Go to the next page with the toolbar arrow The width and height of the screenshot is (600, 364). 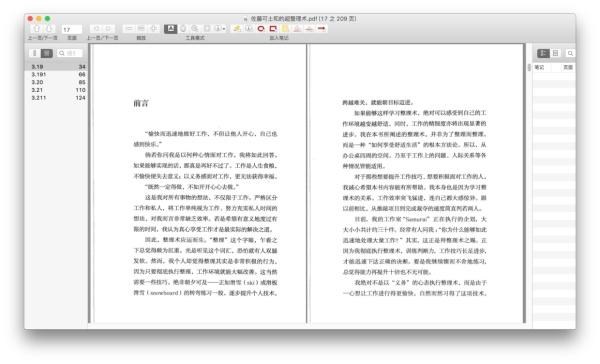tap(49, 29)
